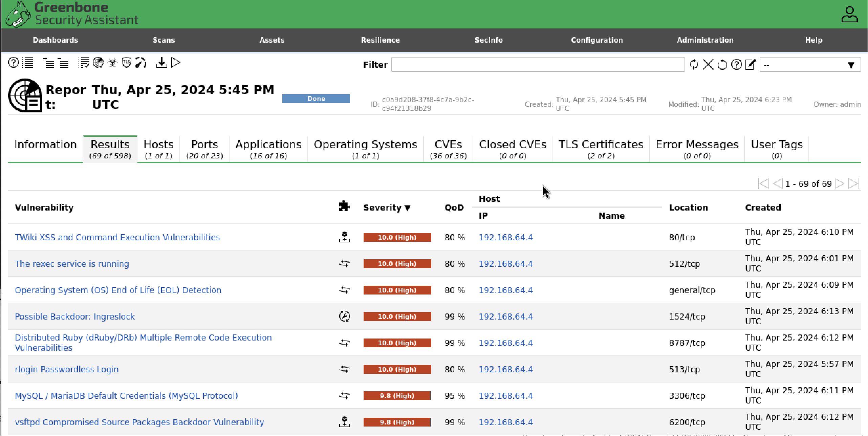The height and width of the screenshot is (436, 868).
Task: Open the saved filter dropdown
Action: [x=810, y=65]
